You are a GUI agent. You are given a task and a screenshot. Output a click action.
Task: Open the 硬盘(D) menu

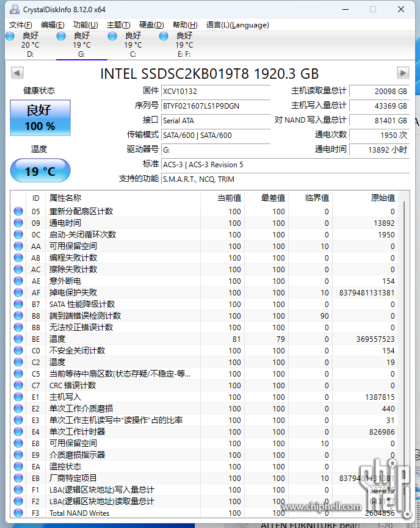coord(151,25)
